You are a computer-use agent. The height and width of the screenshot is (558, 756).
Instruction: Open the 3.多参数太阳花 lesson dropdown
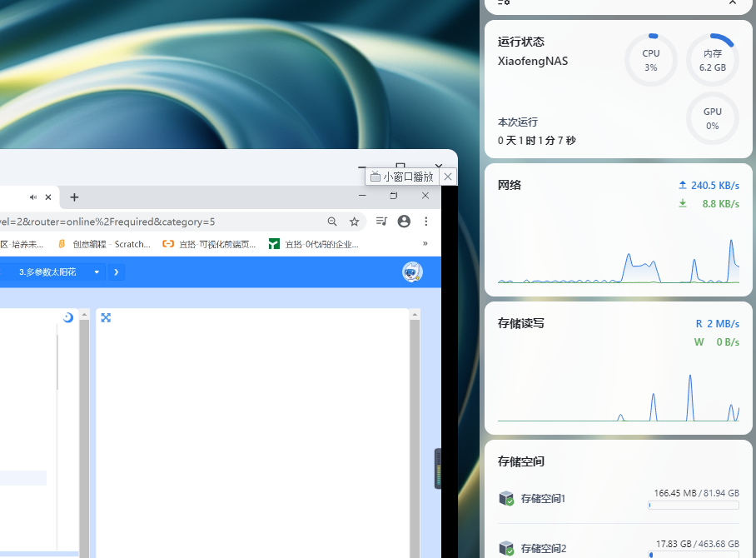57,272
